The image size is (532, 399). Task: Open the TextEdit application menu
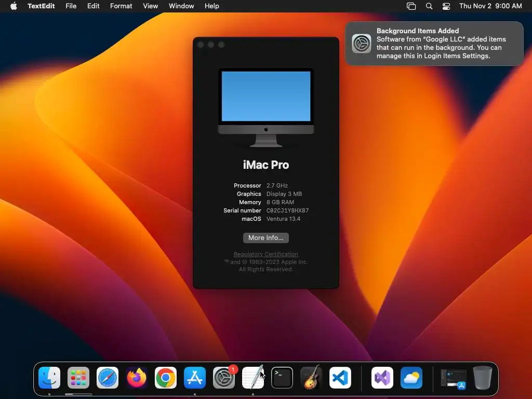41,6
